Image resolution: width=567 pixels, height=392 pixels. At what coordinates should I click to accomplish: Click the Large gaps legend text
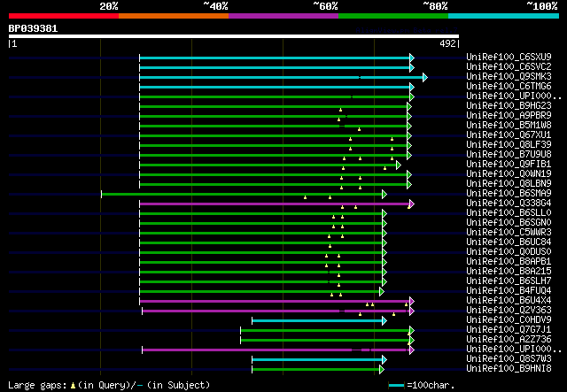pos(37,385)
